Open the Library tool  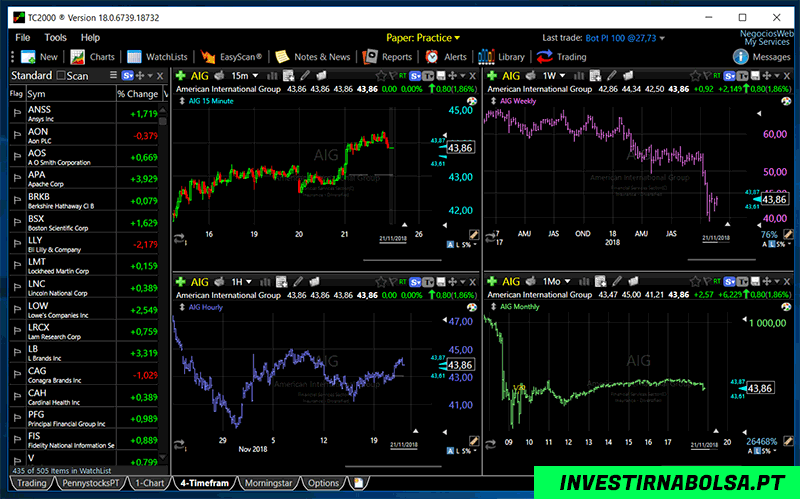point(501,57)
